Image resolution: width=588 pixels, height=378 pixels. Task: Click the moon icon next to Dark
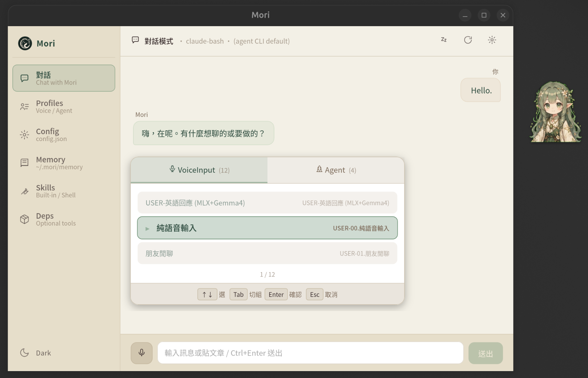click(24, 352)
